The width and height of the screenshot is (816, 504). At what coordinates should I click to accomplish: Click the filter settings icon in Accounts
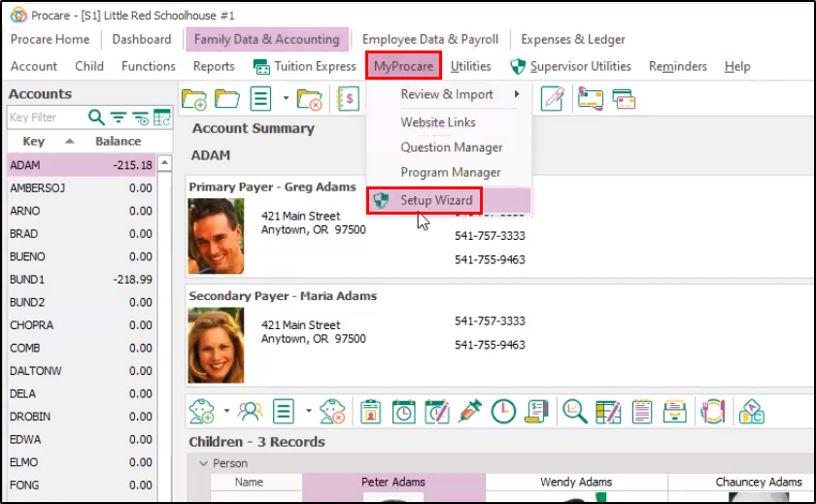(141, 118)
